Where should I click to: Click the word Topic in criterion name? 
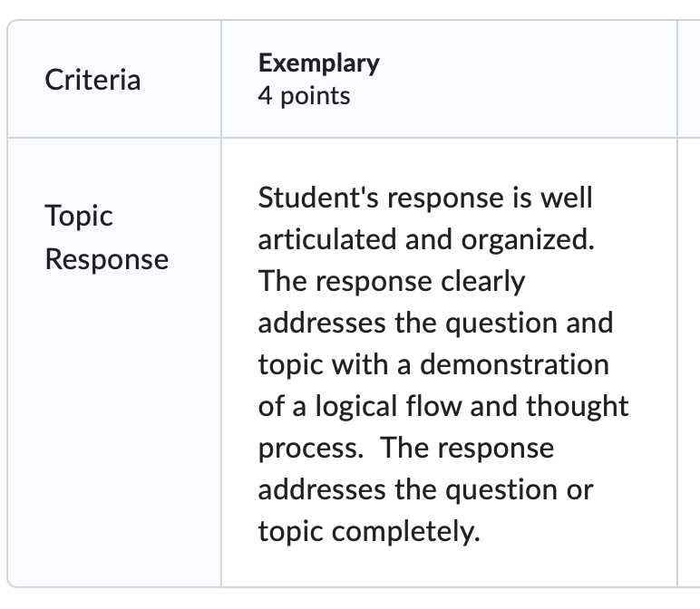click(x=79, y=217)
